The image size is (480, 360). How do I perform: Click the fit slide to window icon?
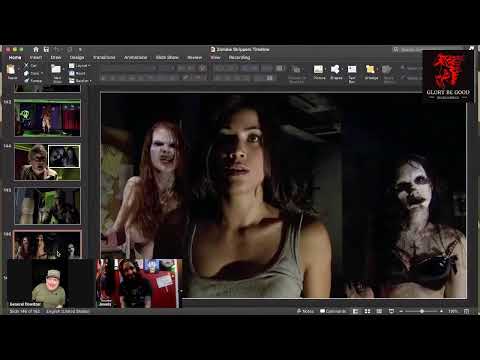pos(466,311)
